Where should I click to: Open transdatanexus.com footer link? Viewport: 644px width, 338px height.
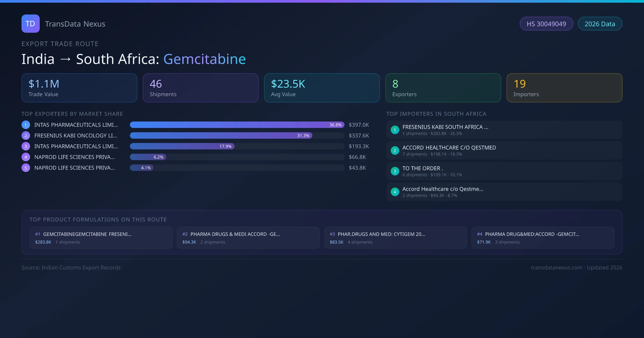(x=557, y=267)
